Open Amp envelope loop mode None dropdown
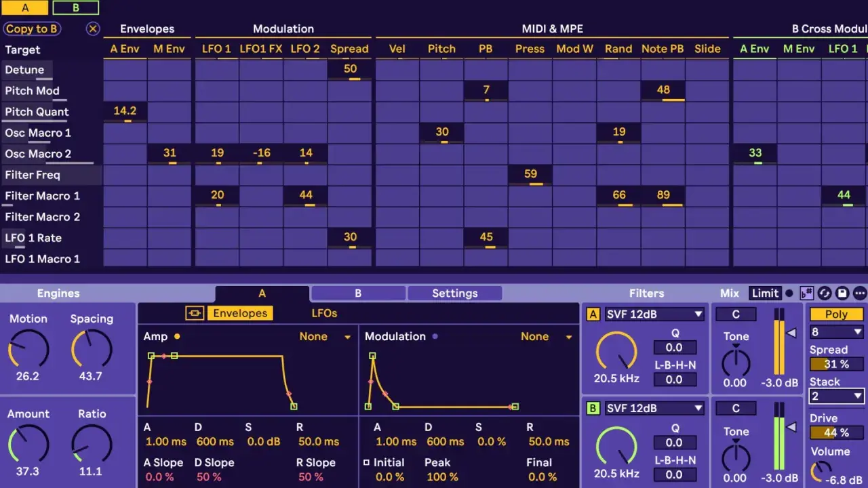 (x=325, y=336)
